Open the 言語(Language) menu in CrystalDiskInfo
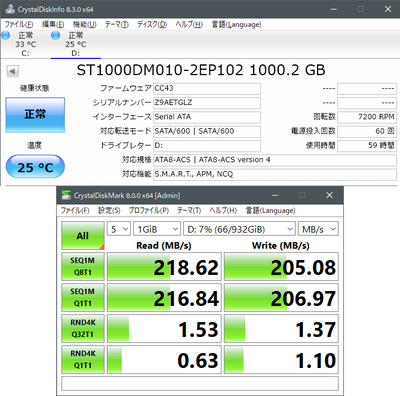This screenshot has width=400, height=396. 236,25
